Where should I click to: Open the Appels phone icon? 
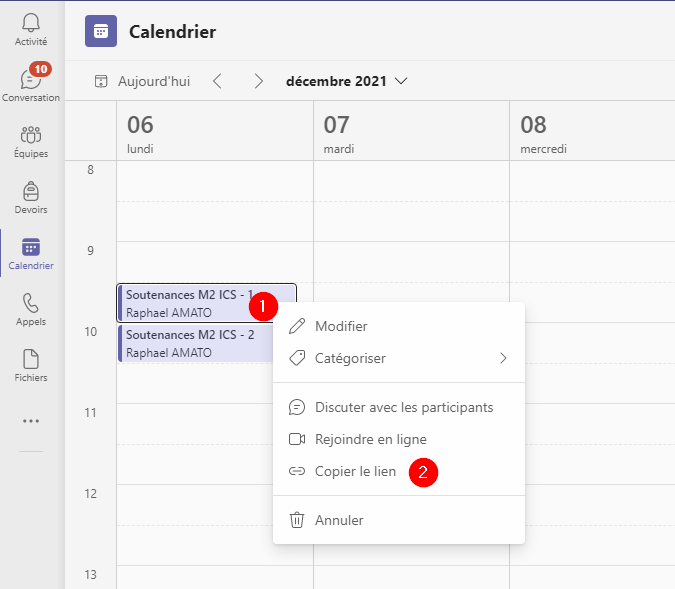(x=31, y=309)
